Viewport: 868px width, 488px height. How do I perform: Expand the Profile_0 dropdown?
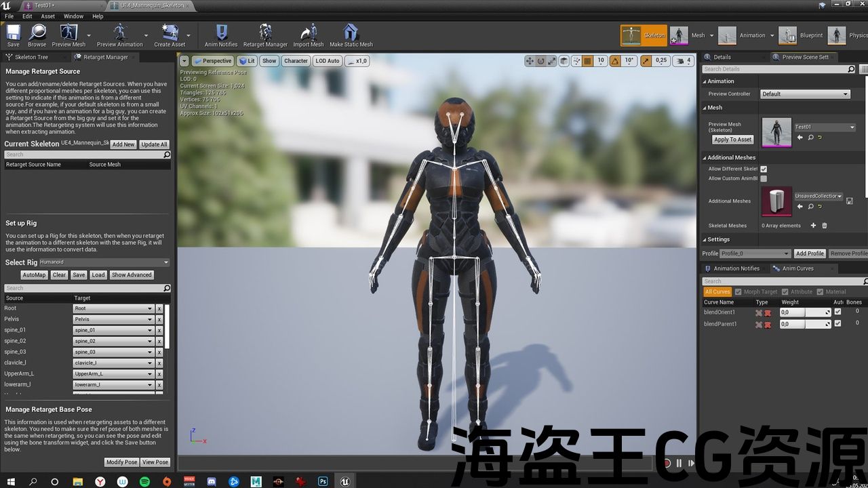point(755,253)
